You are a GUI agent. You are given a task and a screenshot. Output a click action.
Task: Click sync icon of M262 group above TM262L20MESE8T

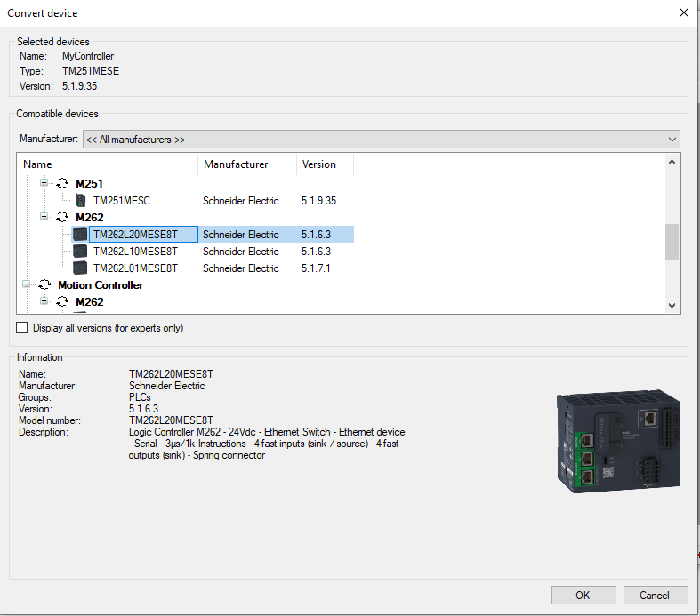coord(62,217)
